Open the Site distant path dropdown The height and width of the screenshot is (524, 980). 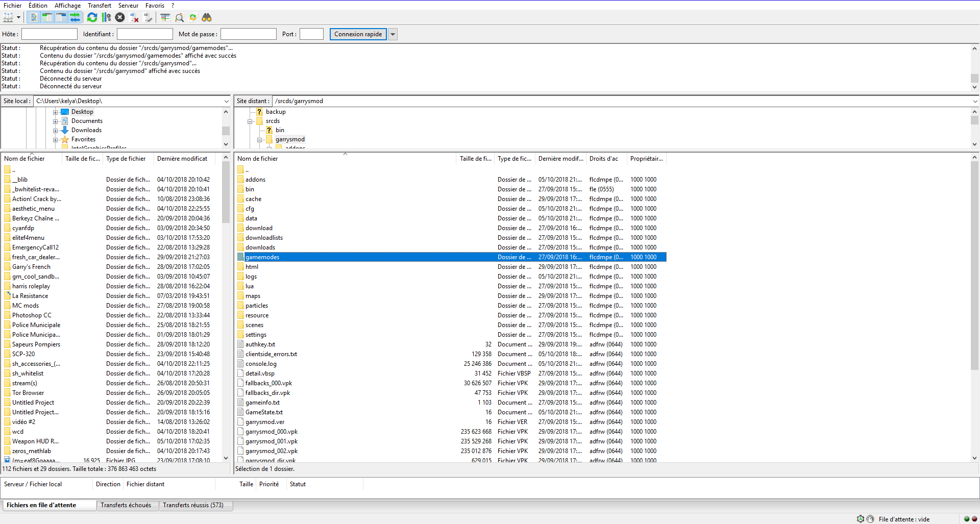[974, 101]
